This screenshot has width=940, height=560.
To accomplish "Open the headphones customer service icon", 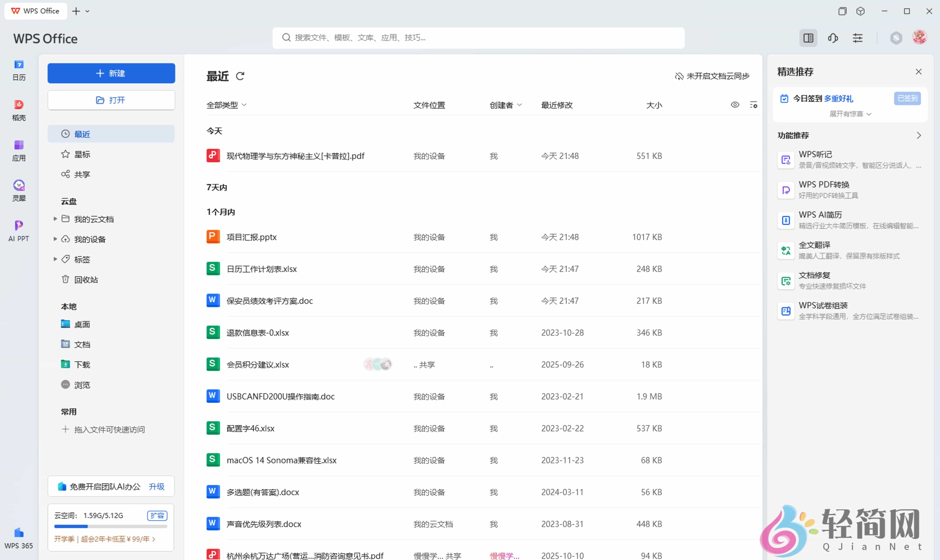I will pos(833,38).
